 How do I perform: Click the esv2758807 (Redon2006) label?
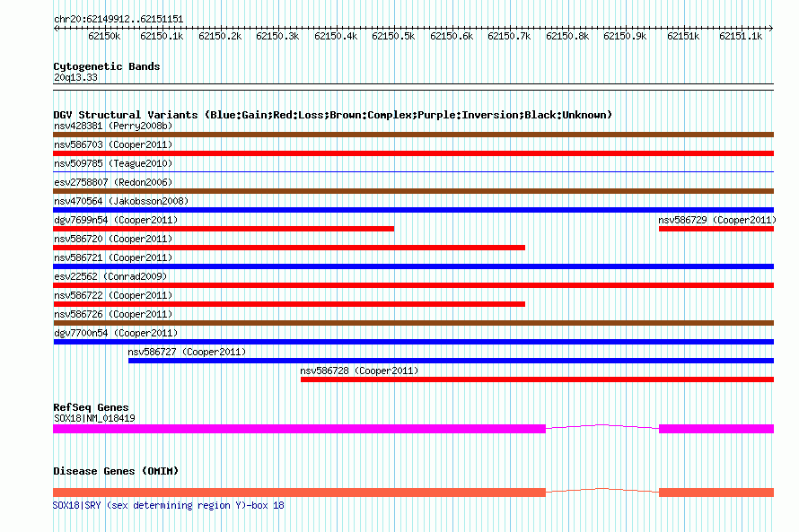(x=113, y=182)
